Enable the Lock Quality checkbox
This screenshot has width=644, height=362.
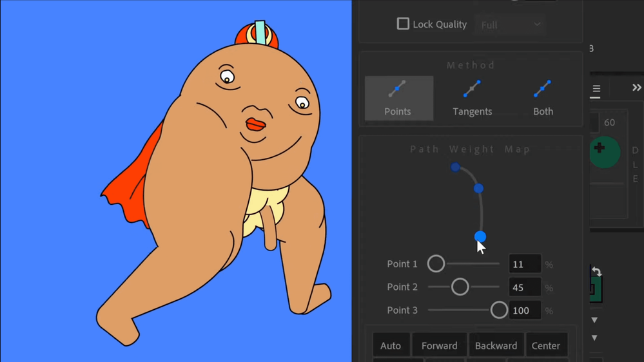(x=403, y=24)
